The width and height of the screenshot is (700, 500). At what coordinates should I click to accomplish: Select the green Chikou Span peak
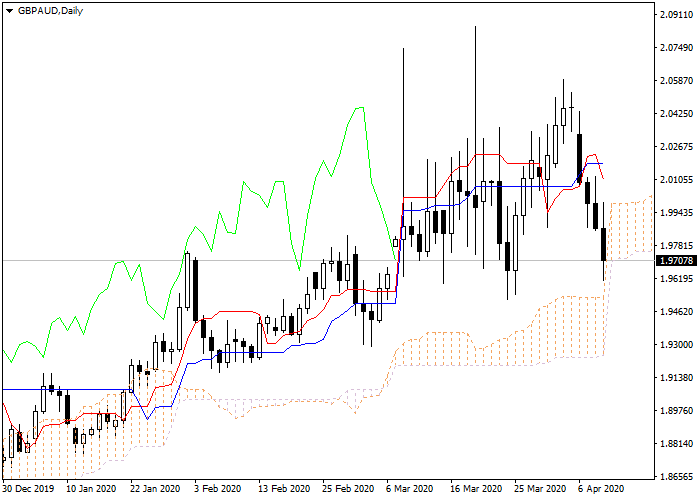360,107
